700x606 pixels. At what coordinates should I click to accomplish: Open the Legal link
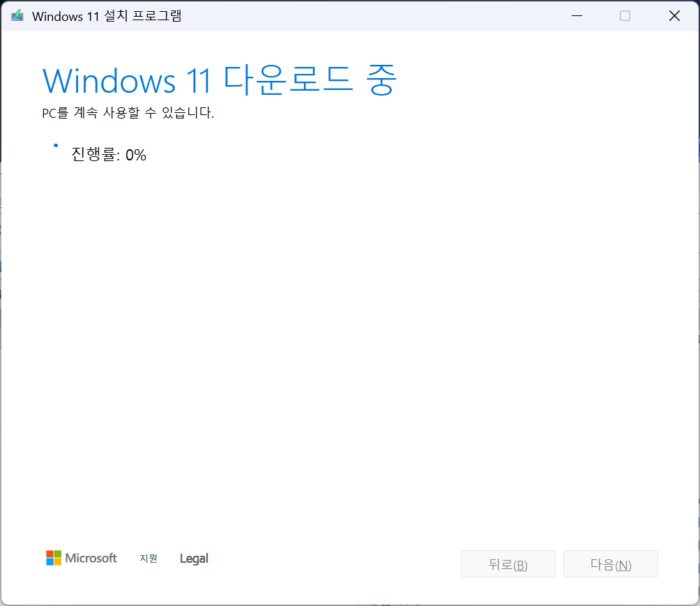point(194,558)
